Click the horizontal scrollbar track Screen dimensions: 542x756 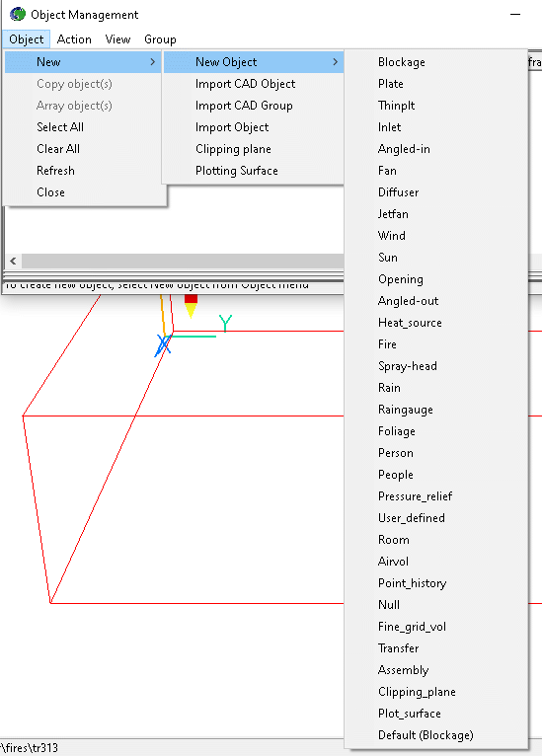[183, 261]
